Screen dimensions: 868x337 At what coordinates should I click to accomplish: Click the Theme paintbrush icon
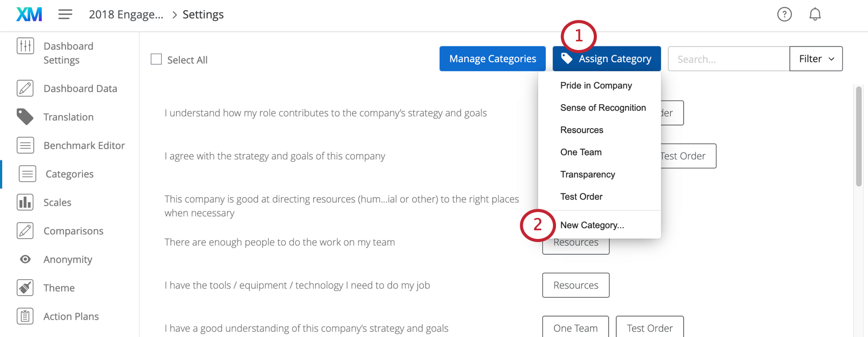tap(25, 288)
